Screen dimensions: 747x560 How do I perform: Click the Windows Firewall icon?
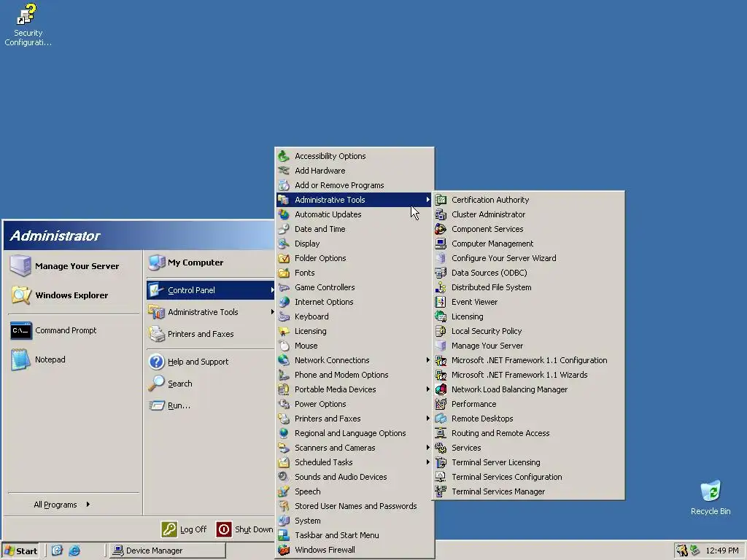click(284, 550)
